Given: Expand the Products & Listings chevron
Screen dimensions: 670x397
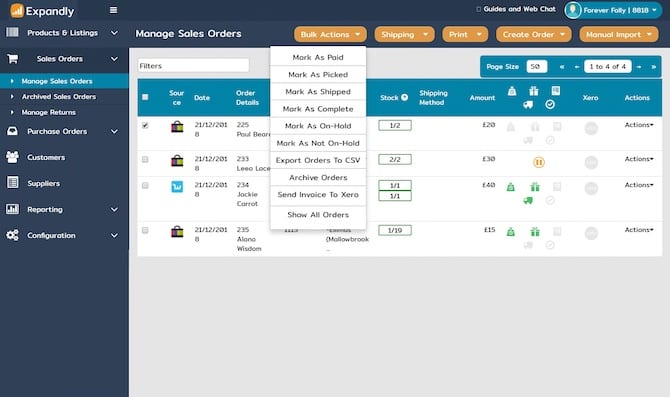Looking at the screenshot, I should [114, 32].
